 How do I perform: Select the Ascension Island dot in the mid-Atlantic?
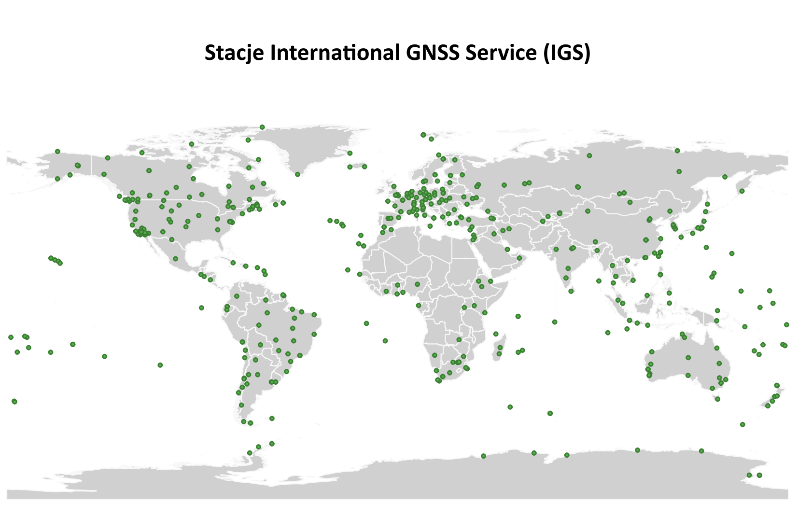(x=366, y=323)
